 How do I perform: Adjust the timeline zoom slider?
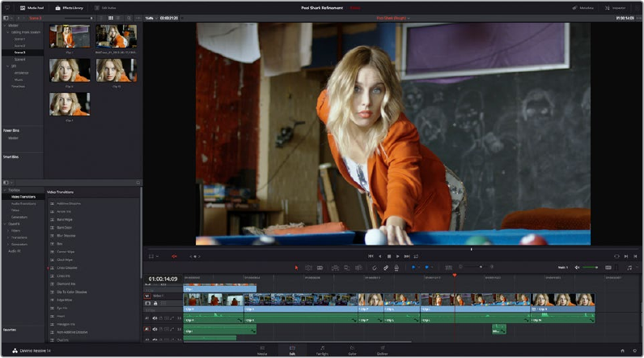point(476,267)
